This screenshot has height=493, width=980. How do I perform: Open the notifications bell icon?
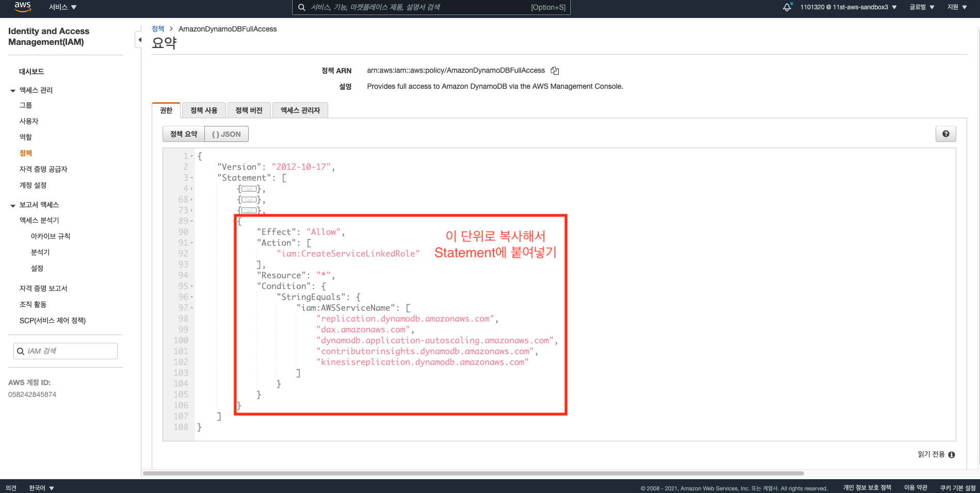point(787,7)
